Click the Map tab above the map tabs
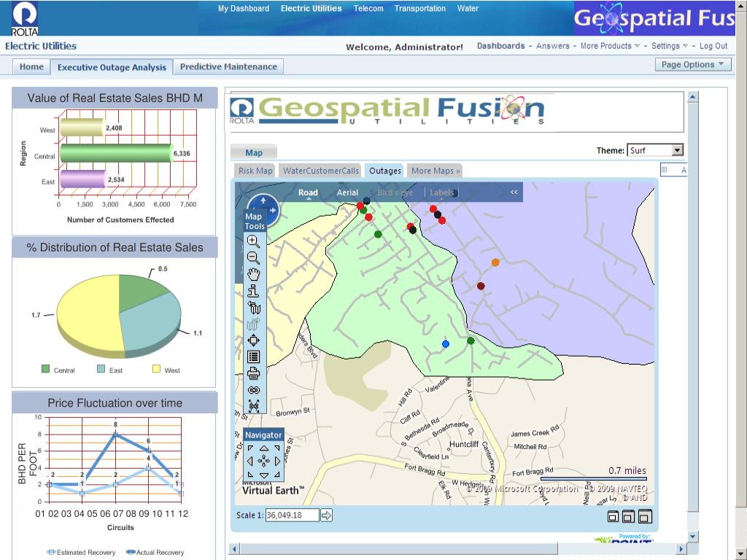 [x=254, y=152]
